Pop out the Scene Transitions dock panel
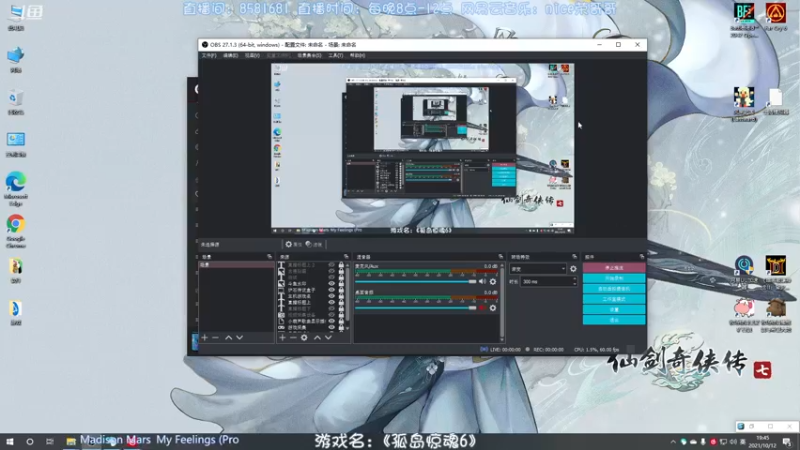This screenshot has height=450, width=800. tap(574, 257)
